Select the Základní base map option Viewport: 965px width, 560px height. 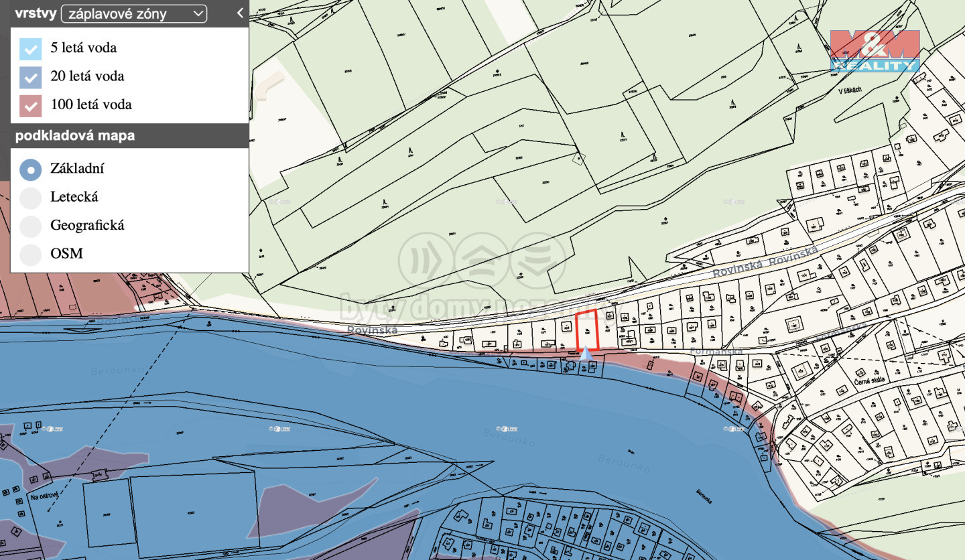click(x=30, y=169)
